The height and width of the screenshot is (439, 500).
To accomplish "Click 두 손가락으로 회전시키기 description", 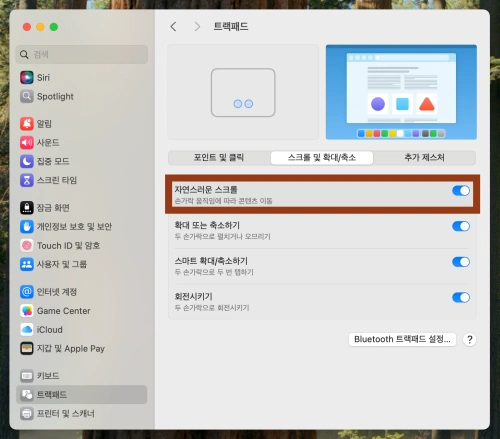I will pos(212,308).
